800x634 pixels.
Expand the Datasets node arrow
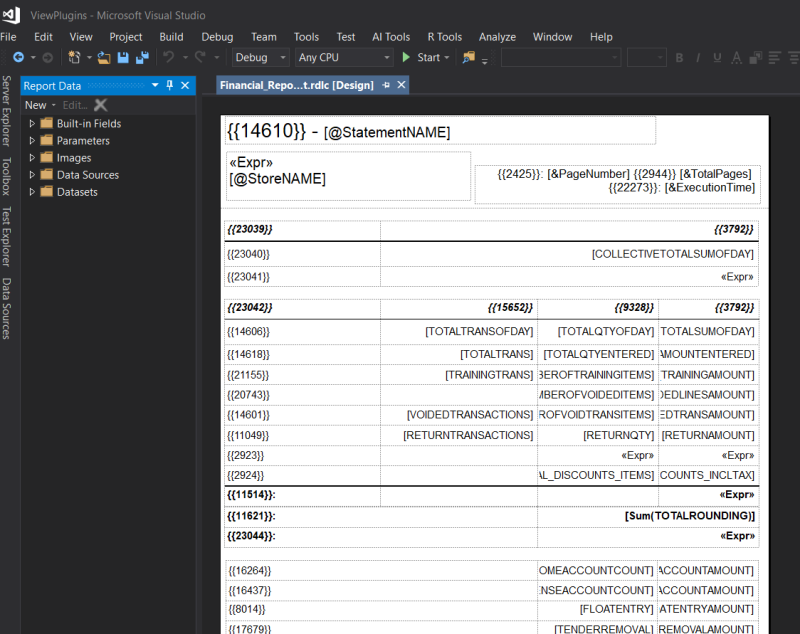click(x=32, y=192)
